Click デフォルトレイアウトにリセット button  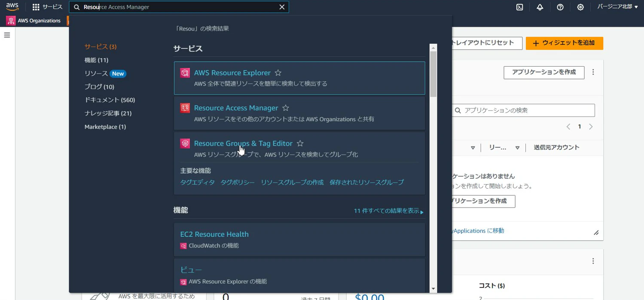(487, 43)
